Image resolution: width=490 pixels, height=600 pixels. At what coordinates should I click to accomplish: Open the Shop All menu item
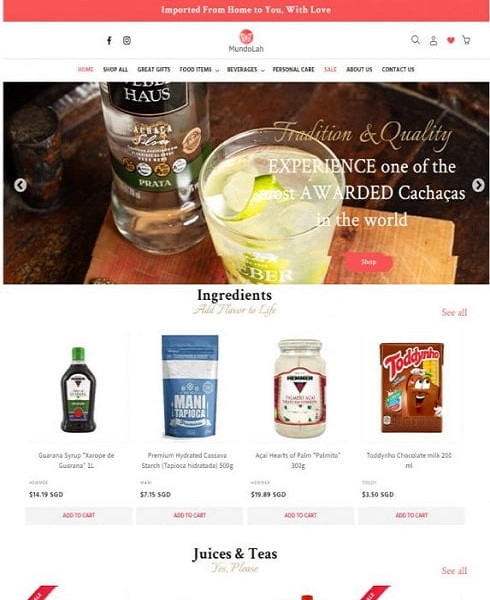tap(115, 70)
